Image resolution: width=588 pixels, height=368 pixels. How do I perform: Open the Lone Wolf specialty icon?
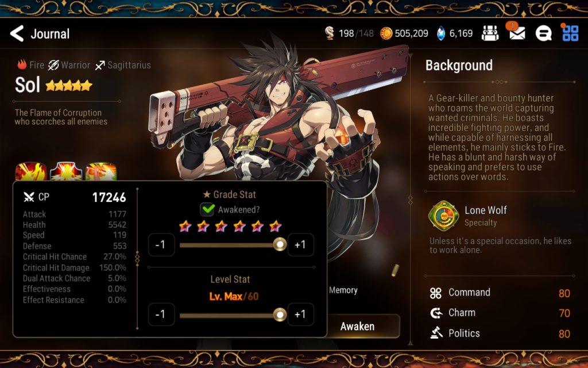[x=444, y=216]
